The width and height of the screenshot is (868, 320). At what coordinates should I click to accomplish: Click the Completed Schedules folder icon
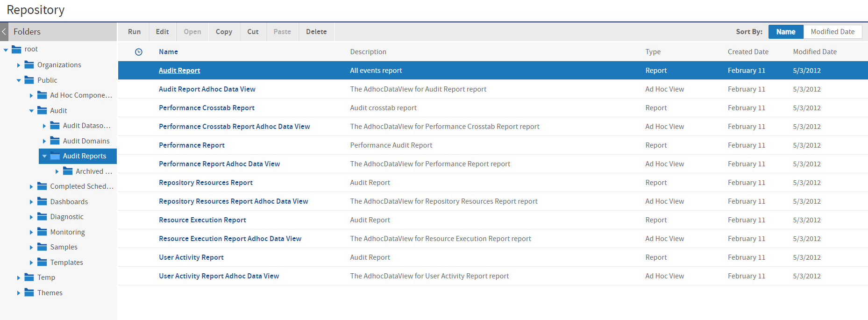pos(42,186)
